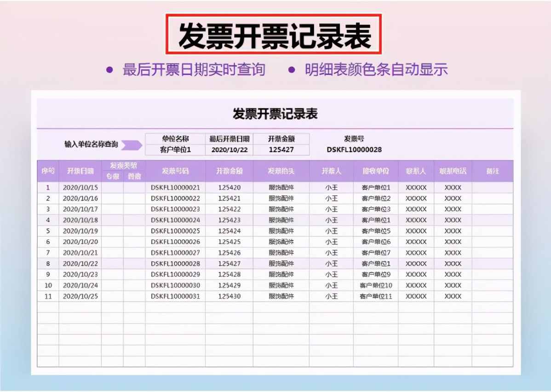Click the receiving unit cell 客户单位11
This screenshot has width=551, height=392.
coord(376,296)
